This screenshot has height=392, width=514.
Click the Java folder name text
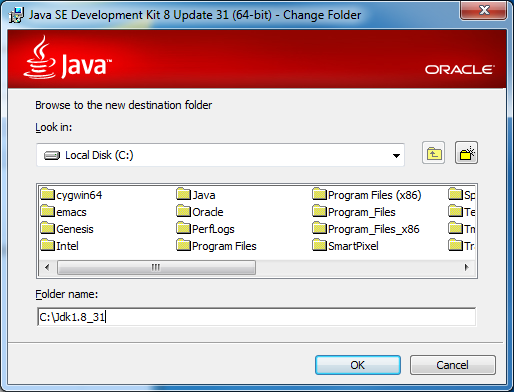tap(204, 195)
